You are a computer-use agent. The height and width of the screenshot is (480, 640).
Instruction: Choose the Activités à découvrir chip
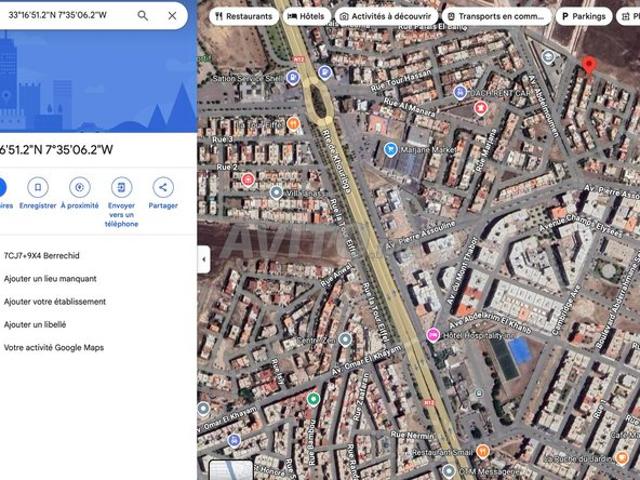coord(385,17)
